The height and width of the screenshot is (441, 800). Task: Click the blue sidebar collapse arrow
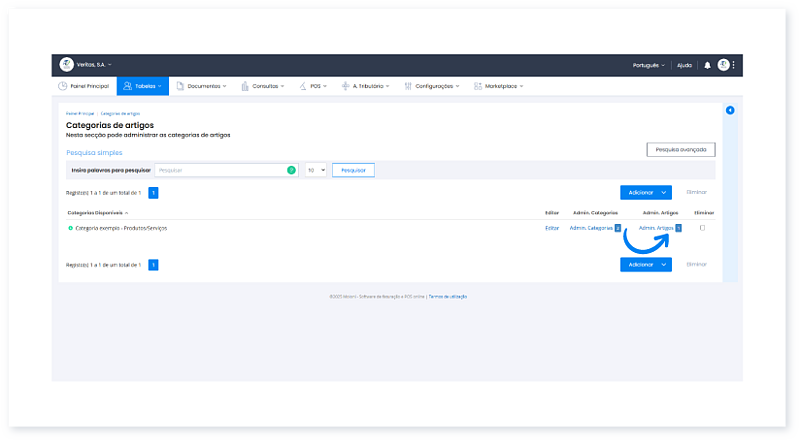[x=730, y=110]
